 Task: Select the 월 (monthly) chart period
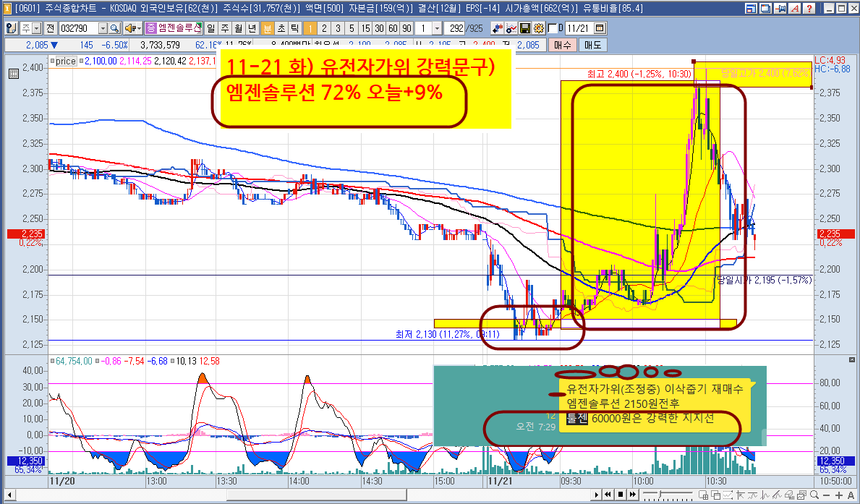(238, 28)
